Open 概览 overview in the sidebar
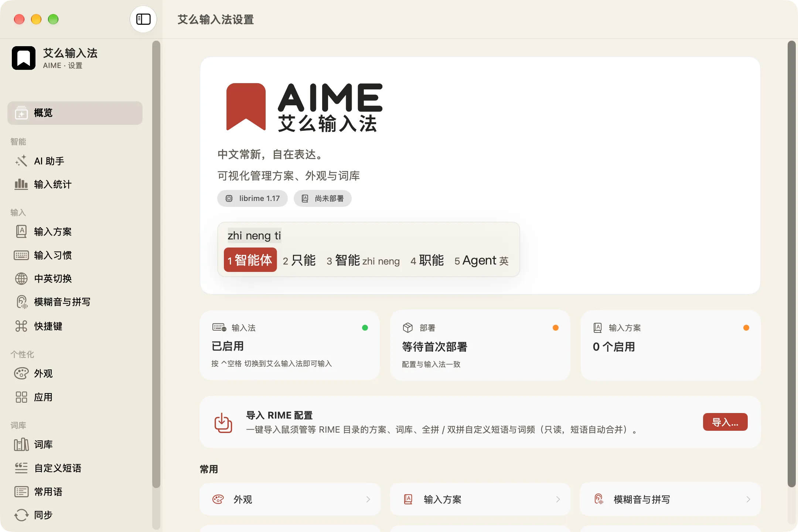This screenshot has height=532, width=798. coord(75,113)
